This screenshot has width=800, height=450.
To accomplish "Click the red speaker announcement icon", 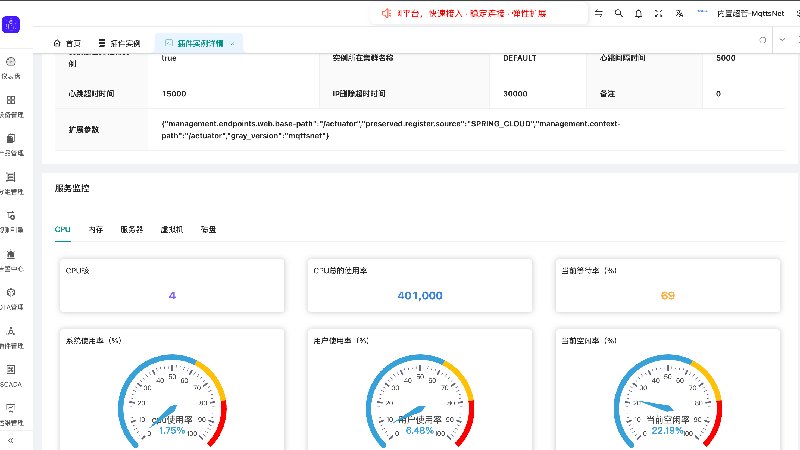I will [x=386, y=13].
